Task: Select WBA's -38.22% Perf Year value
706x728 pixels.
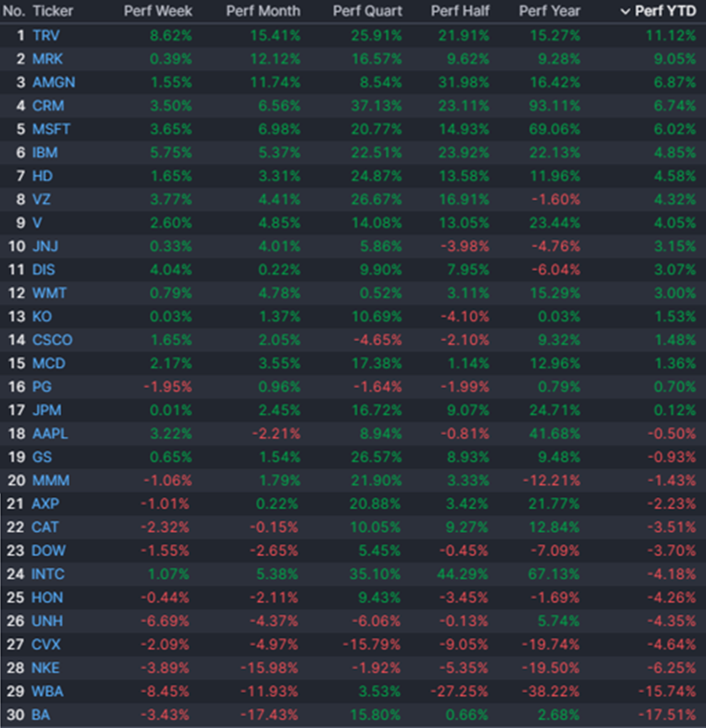Action: [x=551, y=691]
